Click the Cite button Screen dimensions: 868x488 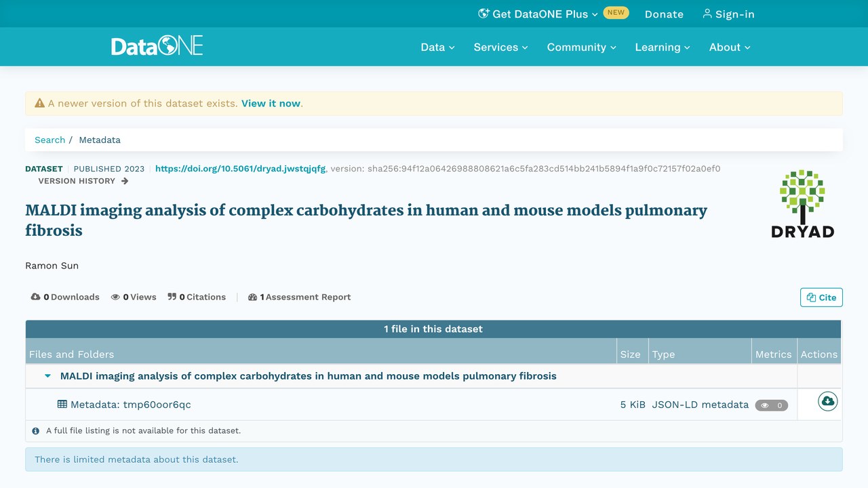(x=821, y=298)
